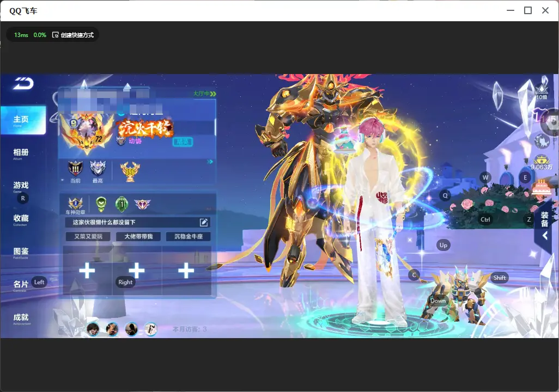
Task: Click the C key hint bubble
Action: pos(414,275)
